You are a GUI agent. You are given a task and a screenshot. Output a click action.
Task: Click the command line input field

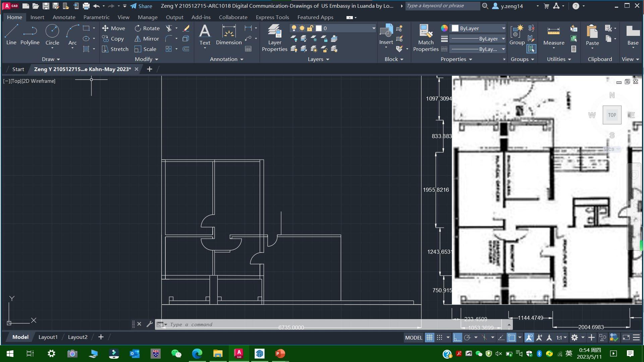(x=268, y=324)
